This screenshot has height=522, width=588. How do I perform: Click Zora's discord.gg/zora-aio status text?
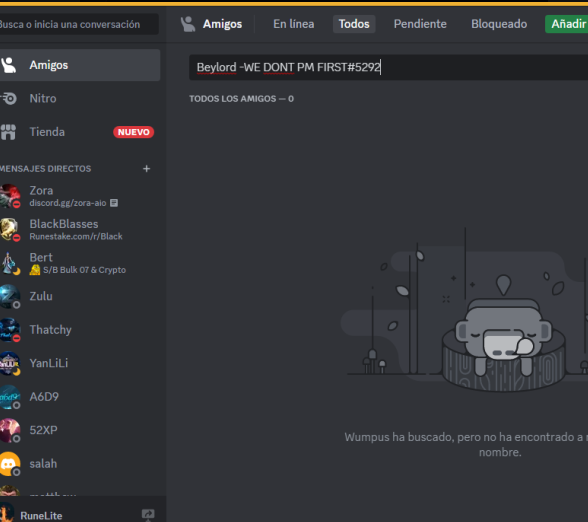68,203
